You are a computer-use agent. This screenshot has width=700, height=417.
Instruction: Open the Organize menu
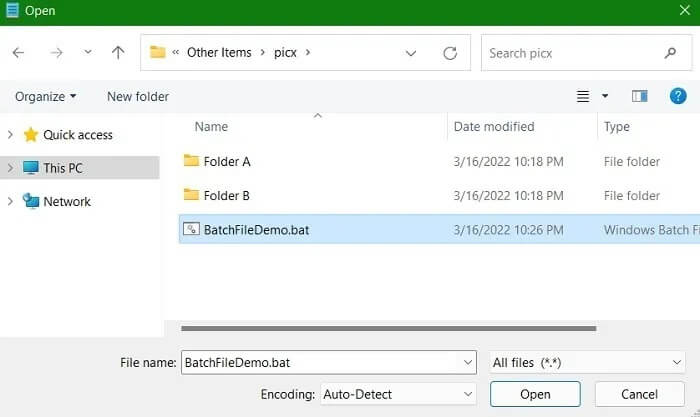click(46, 96)
